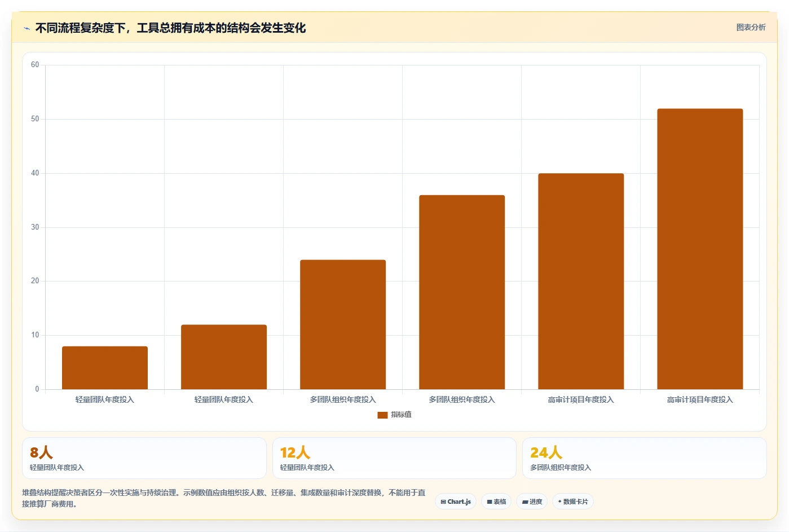Click the y-axis tick label 60
789x532 pixels.
(35, 65)
